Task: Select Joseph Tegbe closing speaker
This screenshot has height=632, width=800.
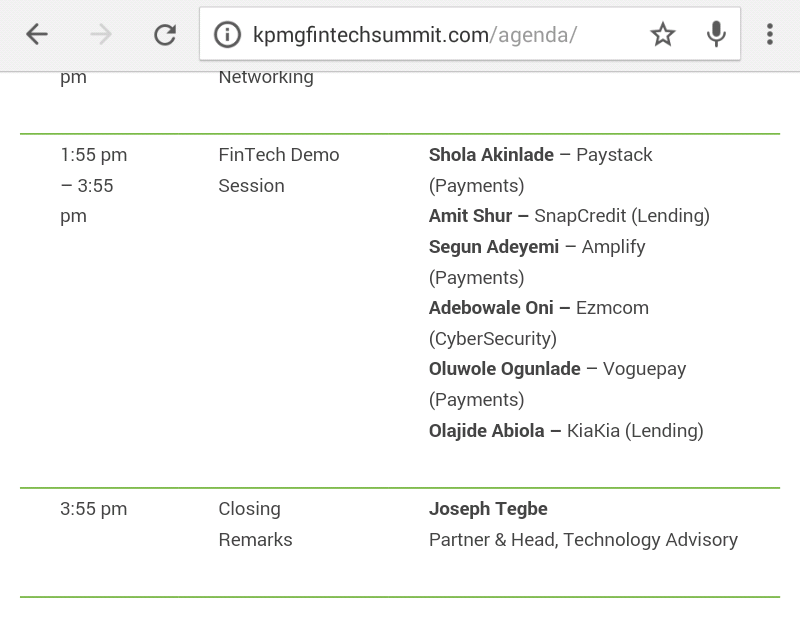Action: click(488, 509)
